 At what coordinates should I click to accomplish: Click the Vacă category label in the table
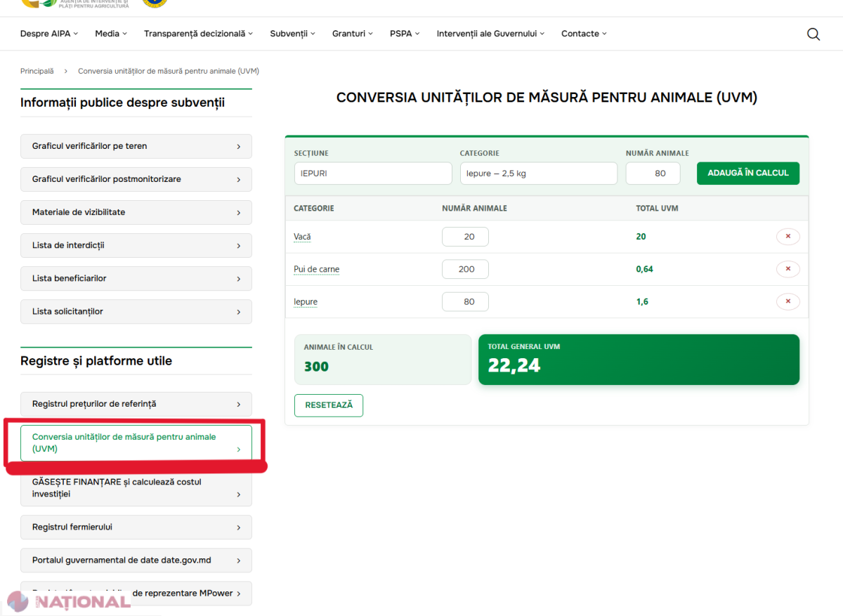click(x=302, y=237)
